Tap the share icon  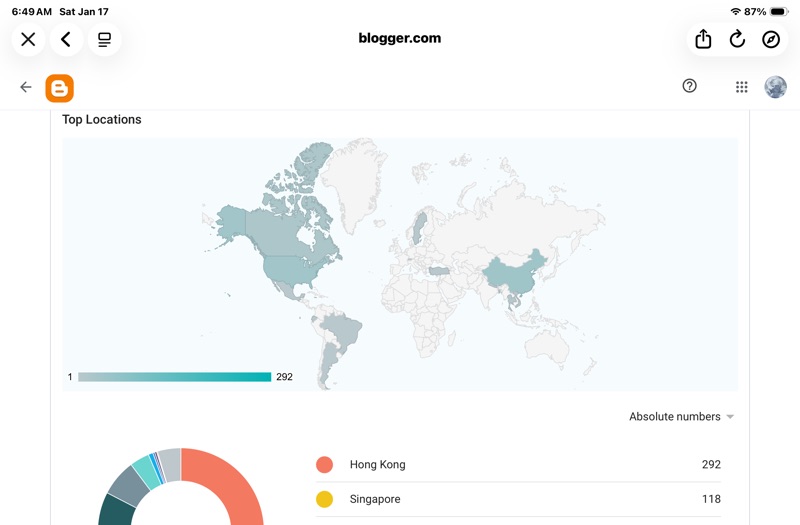[x=703, y=39]
